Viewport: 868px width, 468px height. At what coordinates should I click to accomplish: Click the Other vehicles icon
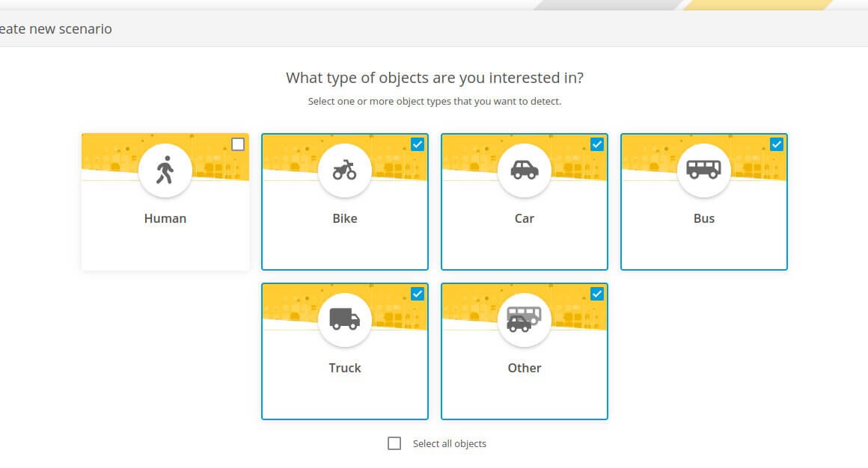(525, 320)
